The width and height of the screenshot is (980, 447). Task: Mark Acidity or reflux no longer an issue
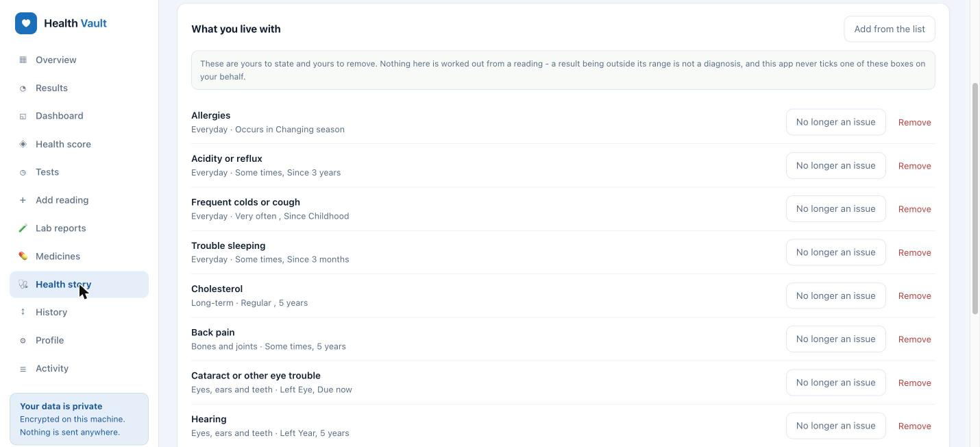835,165
